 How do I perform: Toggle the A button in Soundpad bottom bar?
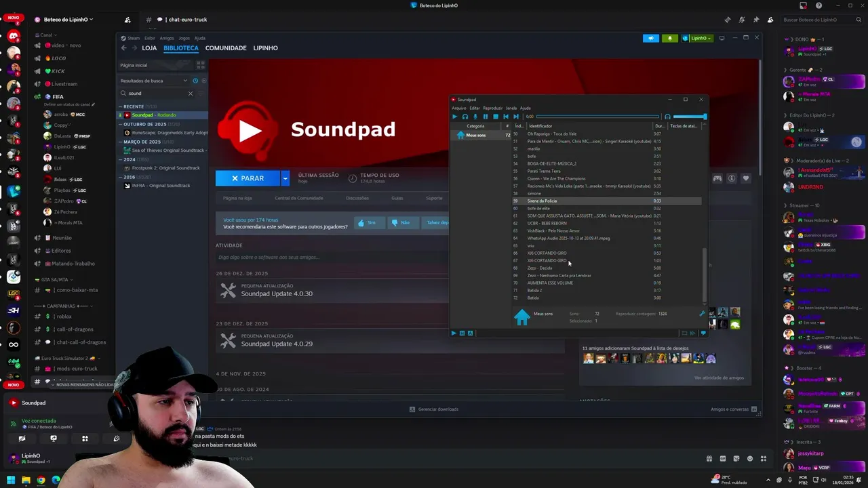(470, 333)
